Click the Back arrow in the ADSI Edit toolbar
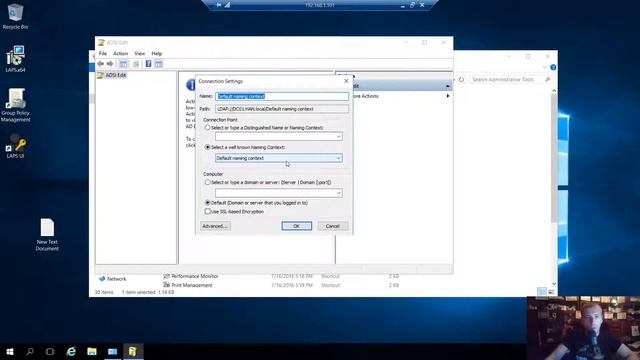640x360 pixels. [x=101, y=64]
